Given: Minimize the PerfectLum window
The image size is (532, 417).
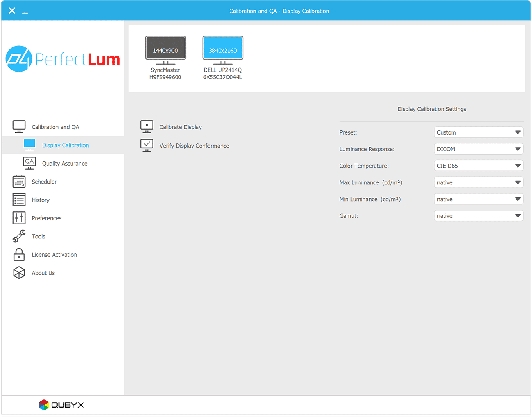Looking at the screenshot, I should 25,13.
